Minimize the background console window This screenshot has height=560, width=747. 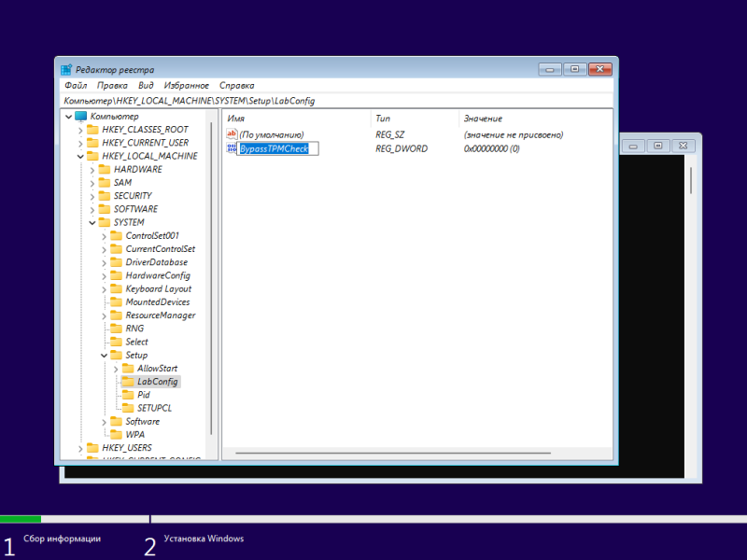tap(633, 146)
